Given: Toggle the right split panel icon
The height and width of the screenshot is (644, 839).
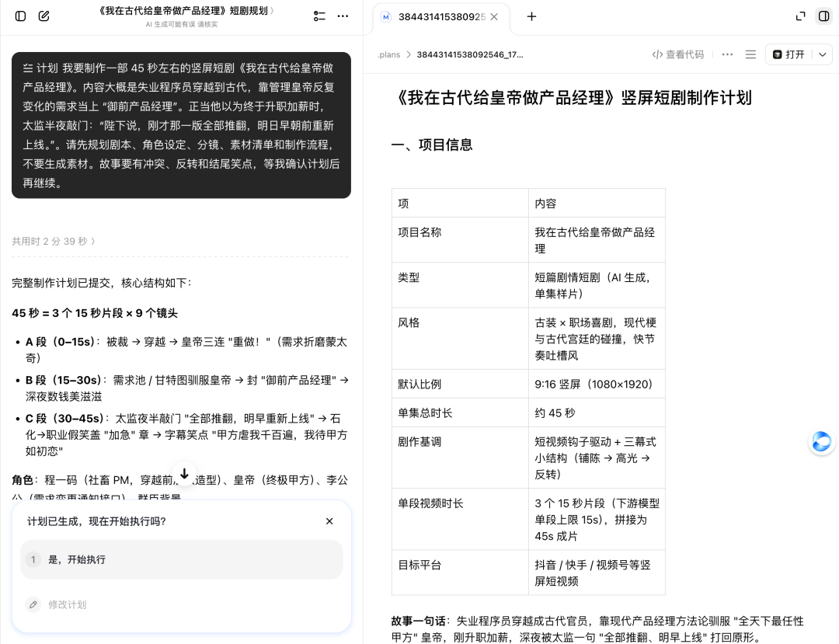Looking at the screenshot, I should click(x=824, y=16).
